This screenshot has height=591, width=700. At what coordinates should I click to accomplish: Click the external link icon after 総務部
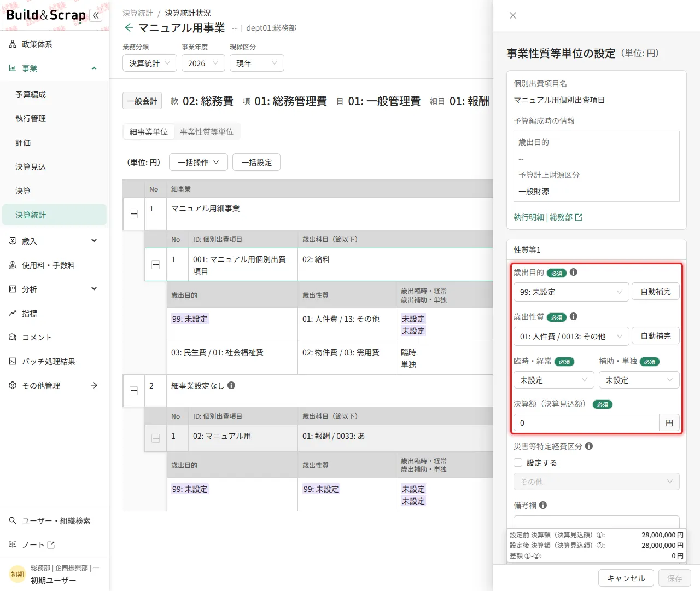(x=579, y=217)
